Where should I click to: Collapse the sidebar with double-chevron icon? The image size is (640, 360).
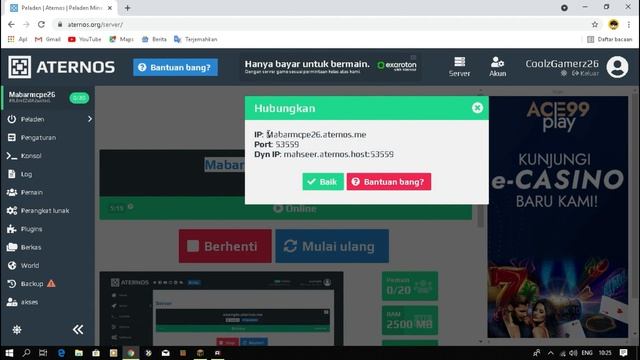78,329
